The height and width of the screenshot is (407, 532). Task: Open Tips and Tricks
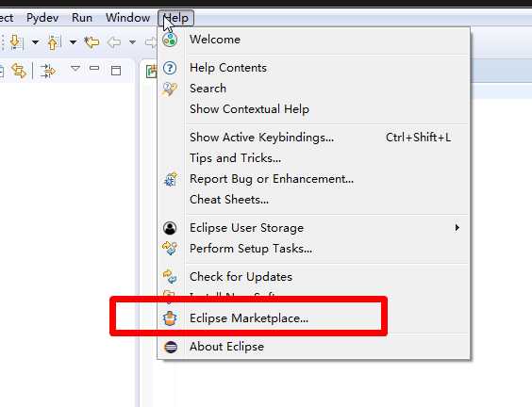(x=314, y=158)
